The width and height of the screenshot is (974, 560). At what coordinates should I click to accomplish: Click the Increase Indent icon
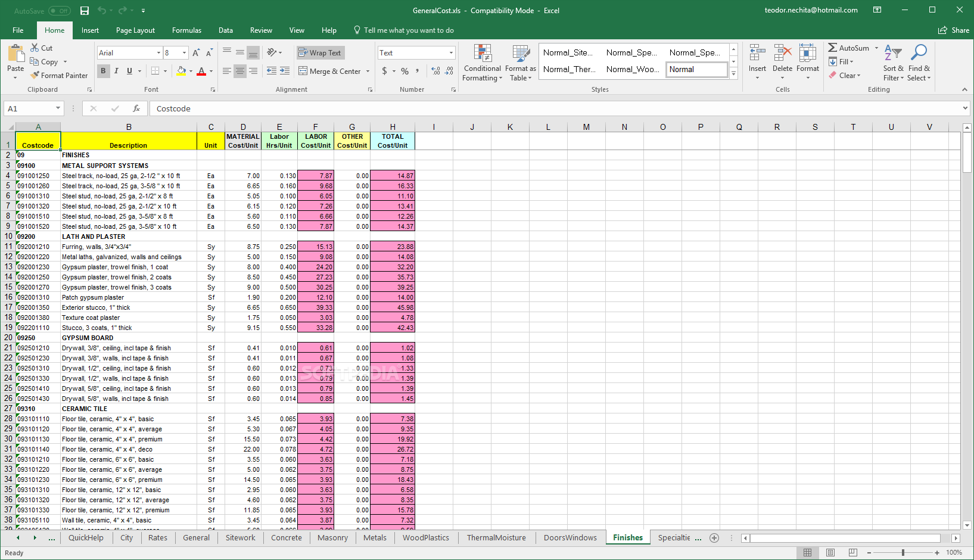285,71
